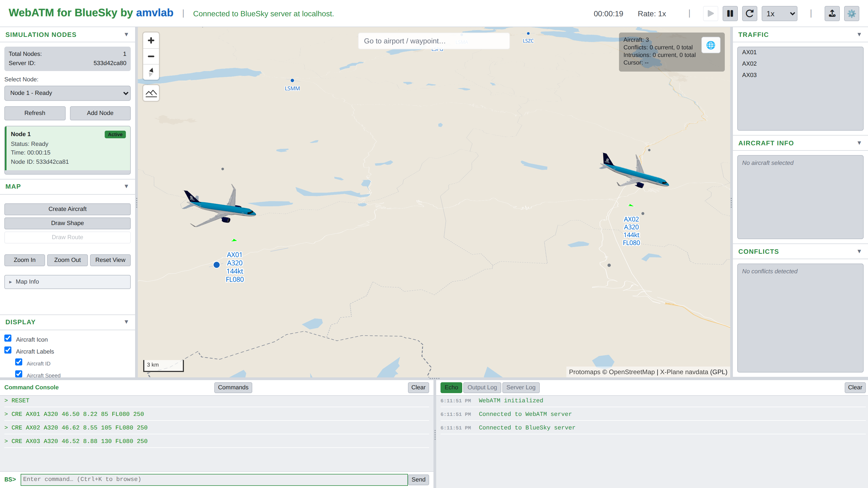868x488 pixels.
Task: Collapse the Map panel section
Action: tap(126, 186)
